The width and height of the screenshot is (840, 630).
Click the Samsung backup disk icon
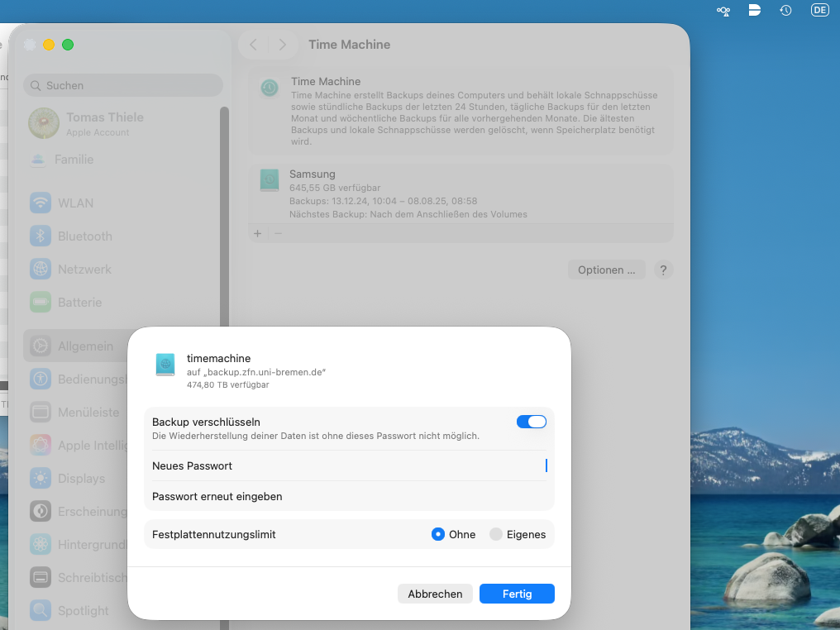[270, 180]
